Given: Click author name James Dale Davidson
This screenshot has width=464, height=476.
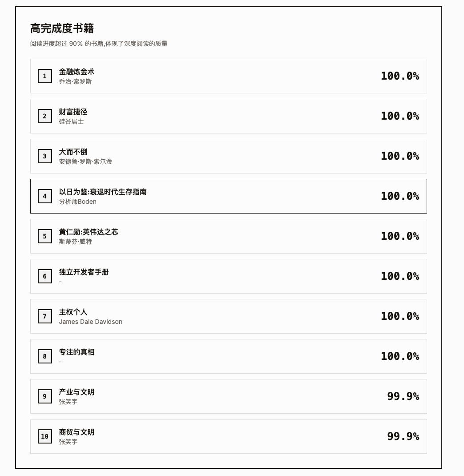Looking at the screenshot, I should tap(91, 322).
